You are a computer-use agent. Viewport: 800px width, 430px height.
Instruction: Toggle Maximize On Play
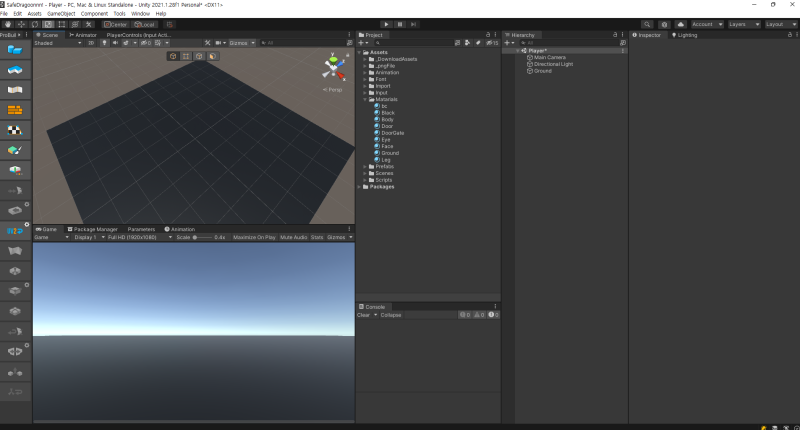[x=254, y=237]
